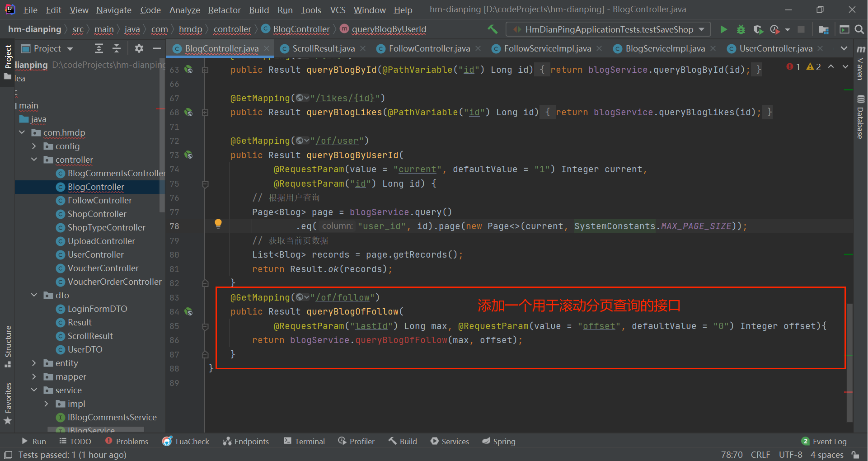This screenshot has height=461, width=868.
Task: Click Expand All icon in Project panel
Action: point(99,48)
